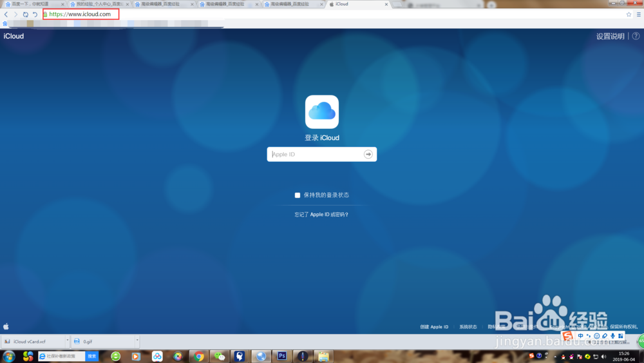Click the QQ penguin tray icon
This screenshot has width=644, height=363.
pos(563,357)
